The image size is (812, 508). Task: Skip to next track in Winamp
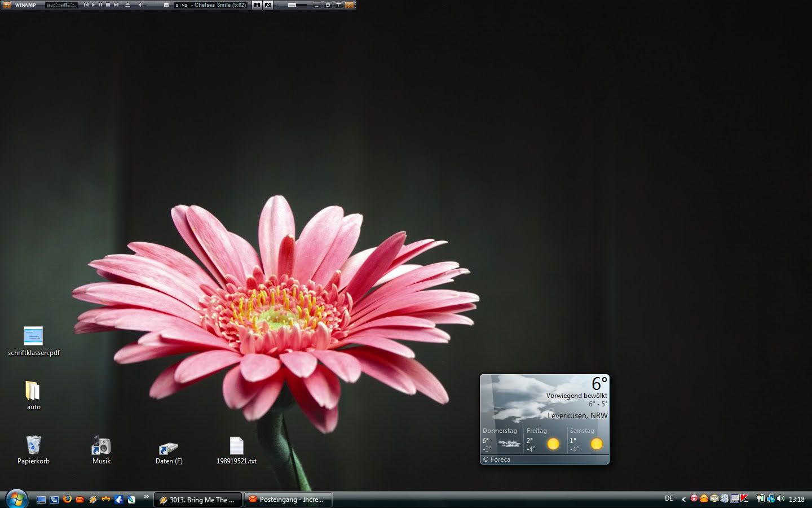[x=116, y=5]
